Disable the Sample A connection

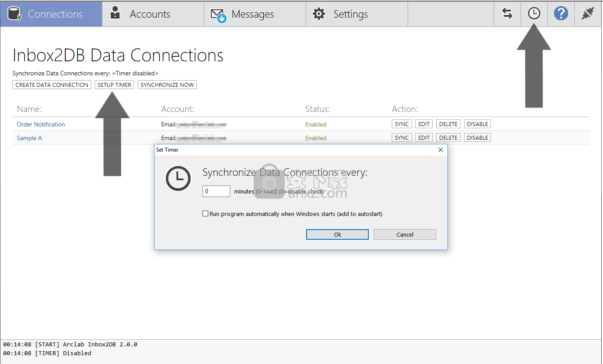[x=477, y=138]
